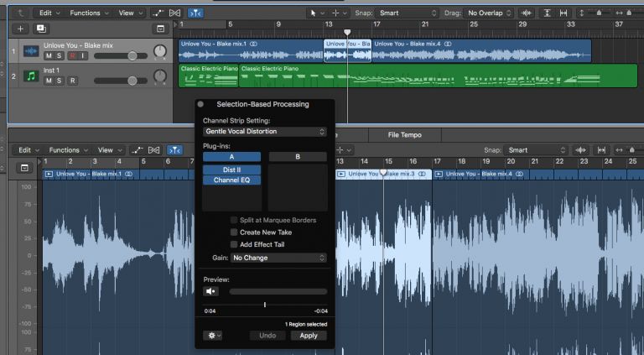This screenshot has width=644, height=355.
Task: Click the Channel EQ plug-in slot
Action: tap(231, 180)
